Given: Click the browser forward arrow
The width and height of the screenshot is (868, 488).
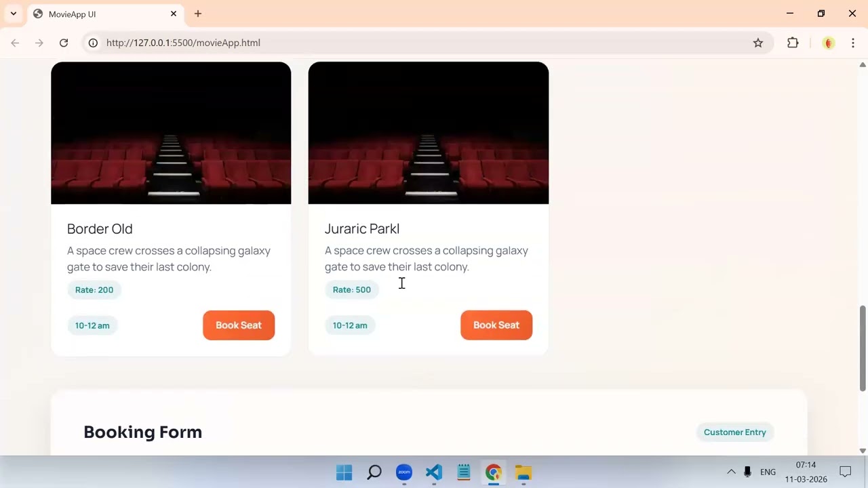Looking at the screenshot, I should coord(39,43).
